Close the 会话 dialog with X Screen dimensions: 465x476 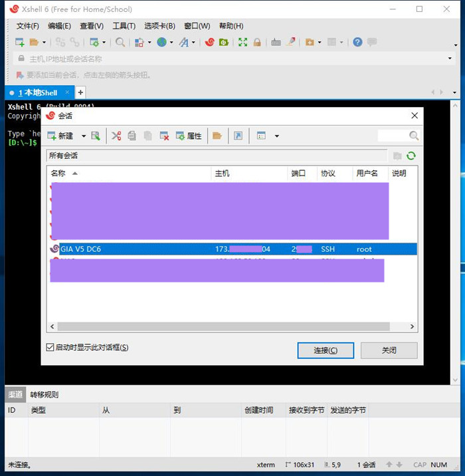click(415, 116)
